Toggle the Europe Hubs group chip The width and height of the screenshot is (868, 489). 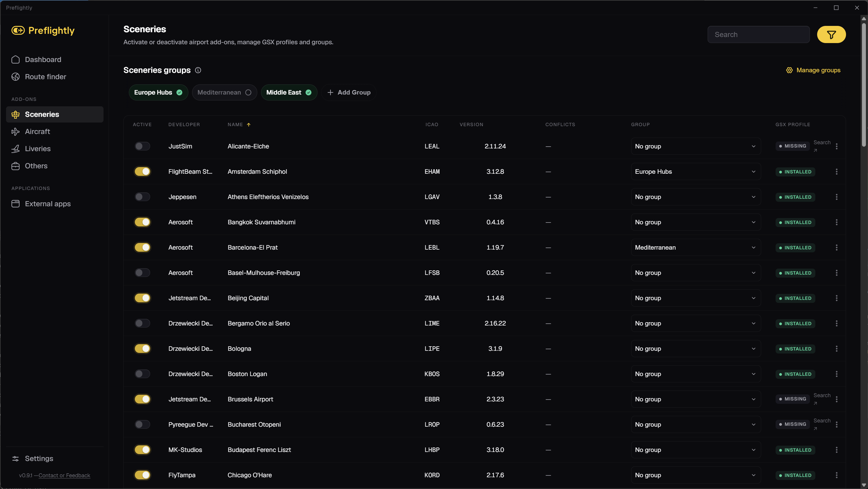[x=158, y=92]
